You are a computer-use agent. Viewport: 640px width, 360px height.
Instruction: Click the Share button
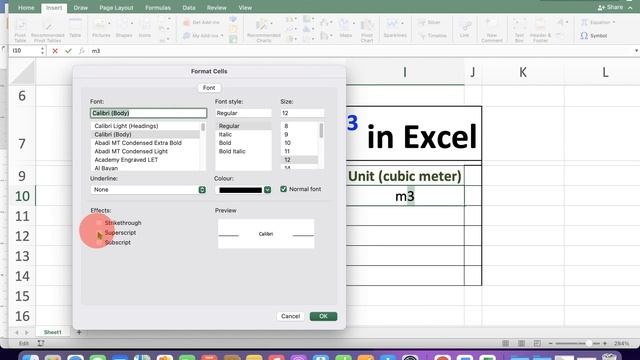tap(610, 7)
